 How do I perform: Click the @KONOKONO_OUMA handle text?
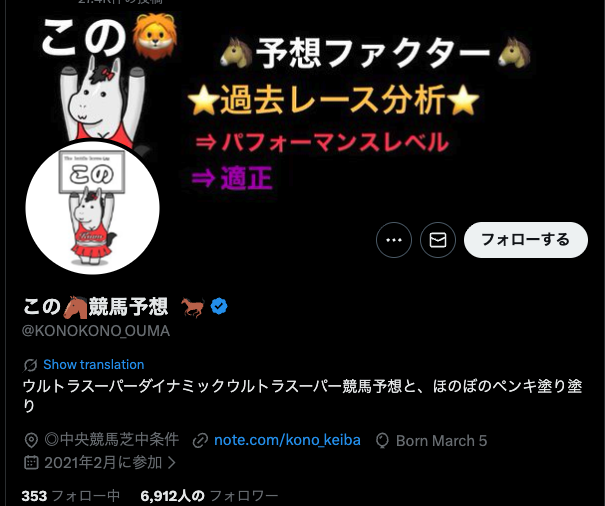pyautogui.click(x=96, y=331)
